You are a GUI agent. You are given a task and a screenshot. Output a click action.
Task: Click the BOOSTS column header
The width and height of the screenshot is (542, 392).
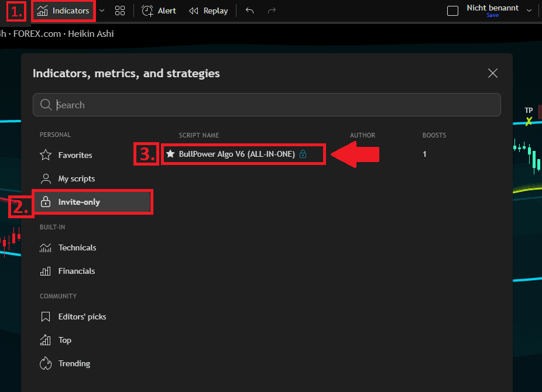(x=434, y=135)
